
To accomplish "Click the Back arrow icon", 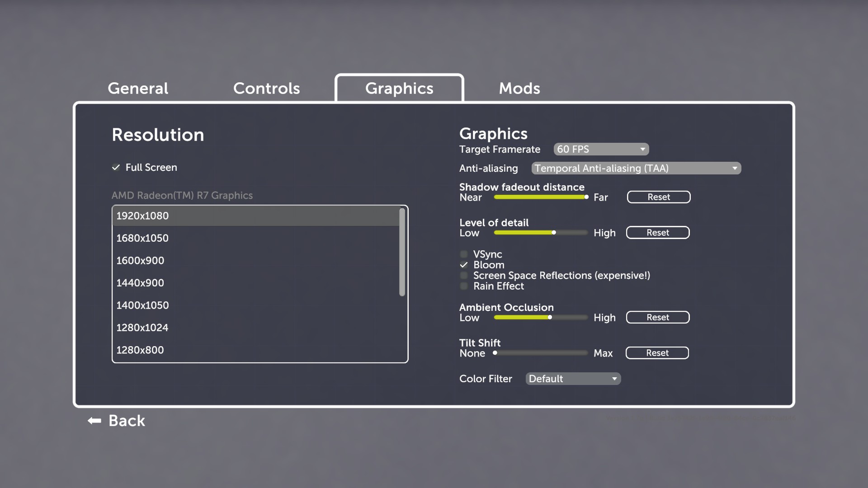I will point(94,421).
